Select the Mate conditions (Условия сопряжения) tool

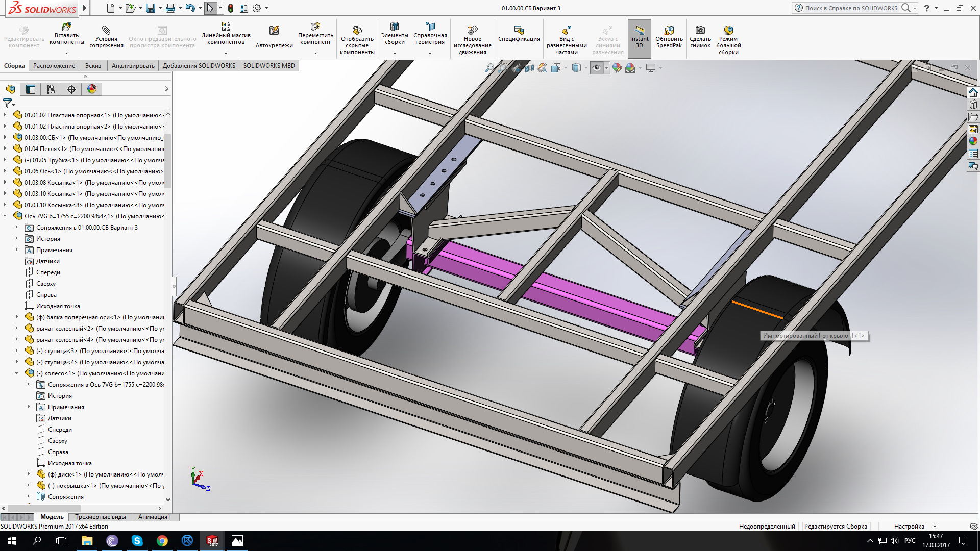(106, 37)
